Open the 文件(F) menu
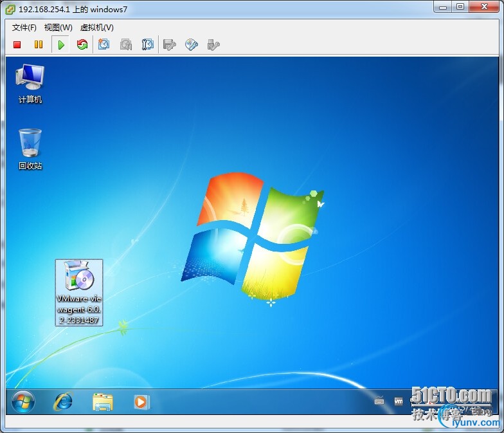Viewport: 504px width, 433px height. (24, 28)
